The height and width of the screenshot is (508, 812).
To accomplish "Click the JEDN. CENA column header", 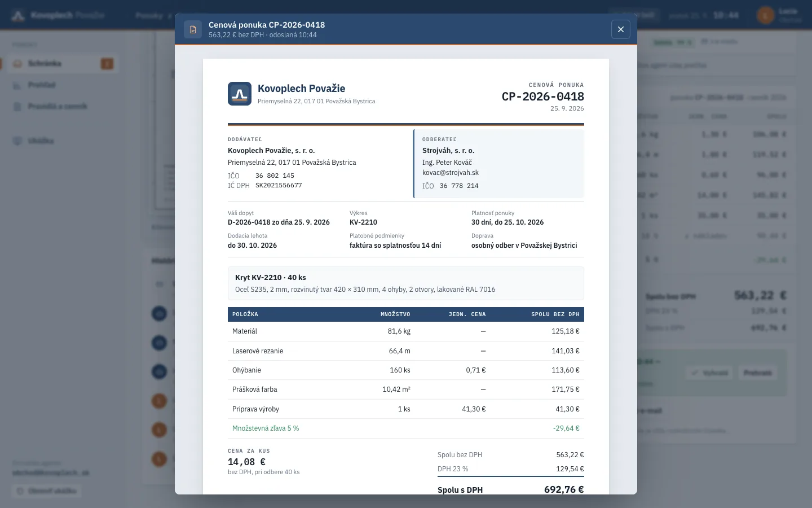I will click(x=467, y=314).
